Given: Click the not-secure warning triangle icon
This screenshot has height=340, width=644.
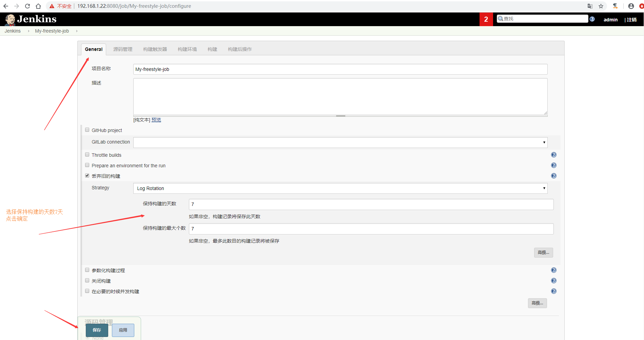Looking at the screenshot, I should (x=52, y=6).
